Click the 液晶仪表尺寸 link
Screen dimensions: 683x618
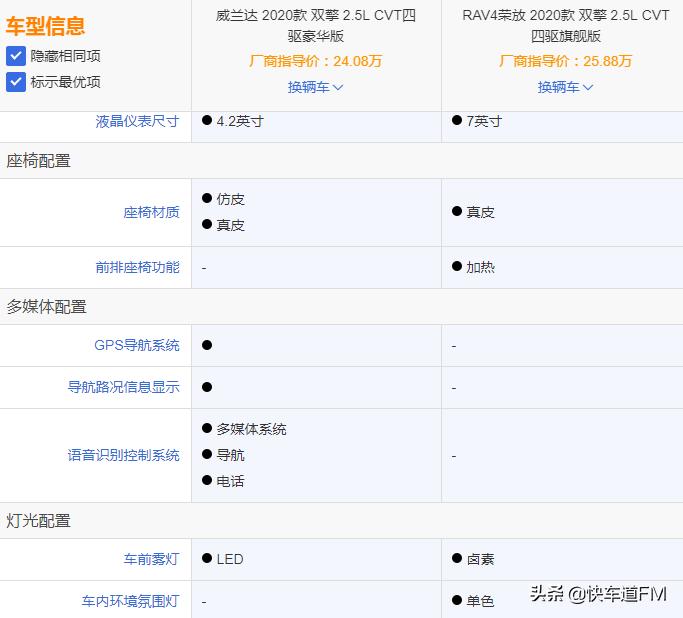pyautogui.click(x=137, y=121)
